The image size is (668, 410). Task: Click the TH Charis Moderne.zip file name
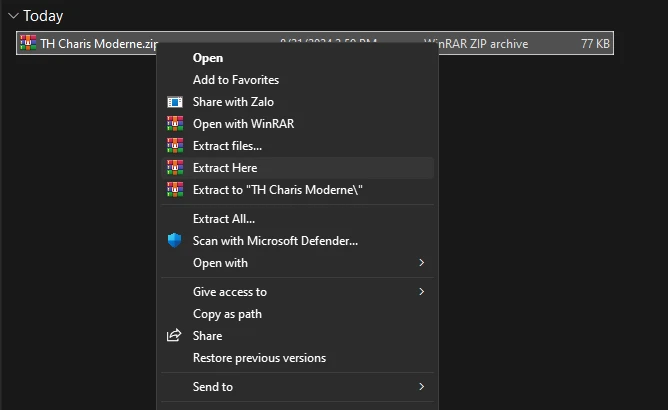[x=98, y=44]
